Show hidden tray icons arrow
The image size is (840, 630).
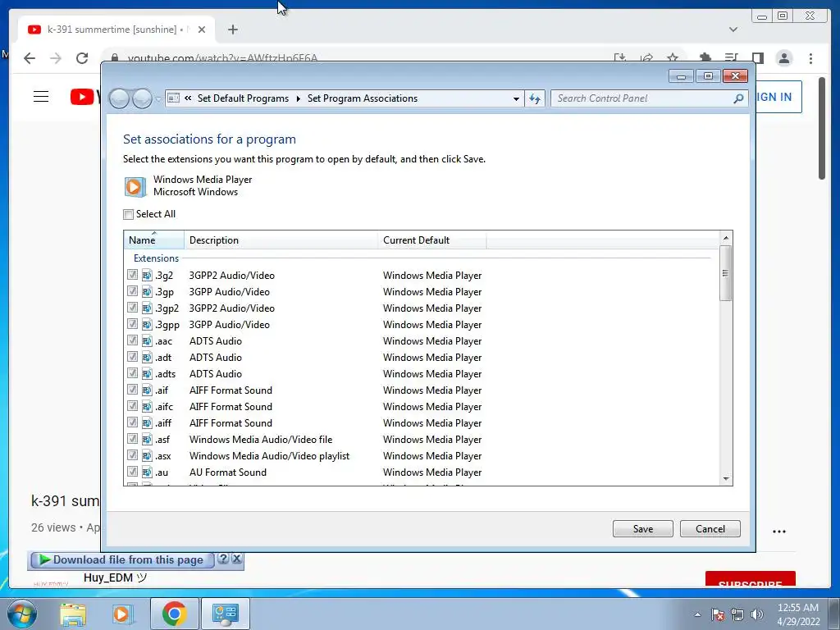[x=697, y=614]
